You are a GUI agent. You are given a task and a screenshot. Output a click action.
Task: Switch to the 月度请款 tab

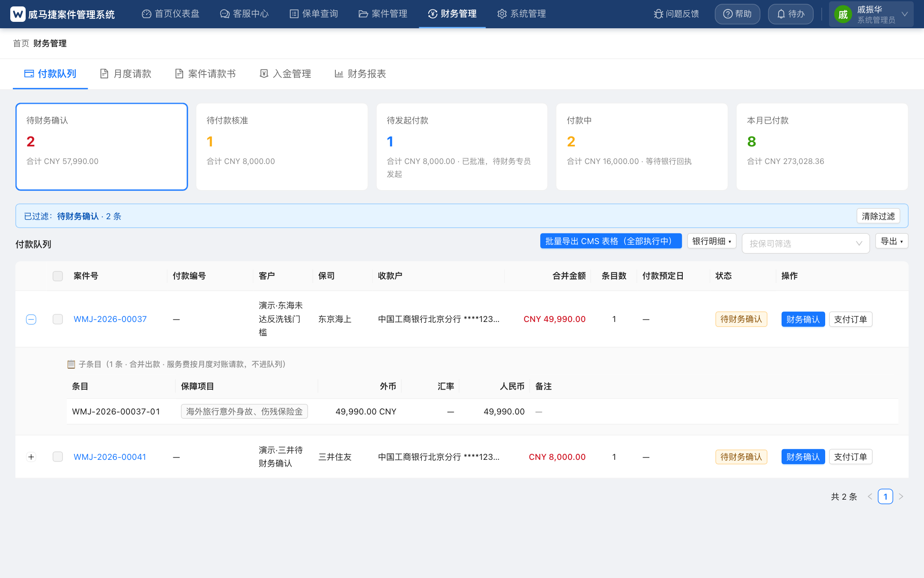[126, 74]
